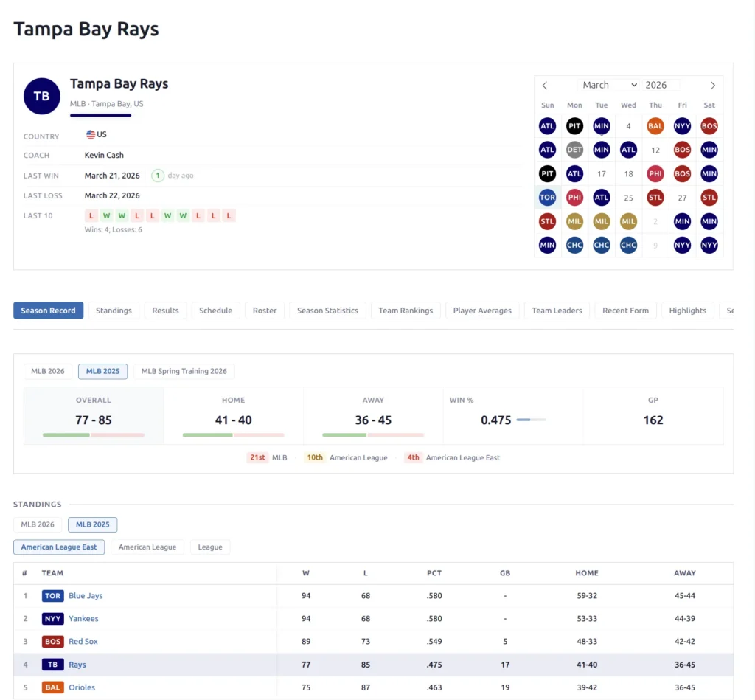Select last-row Saturday NYY game icon
This screenshot has height=700, width=755.
coord(709,245)
